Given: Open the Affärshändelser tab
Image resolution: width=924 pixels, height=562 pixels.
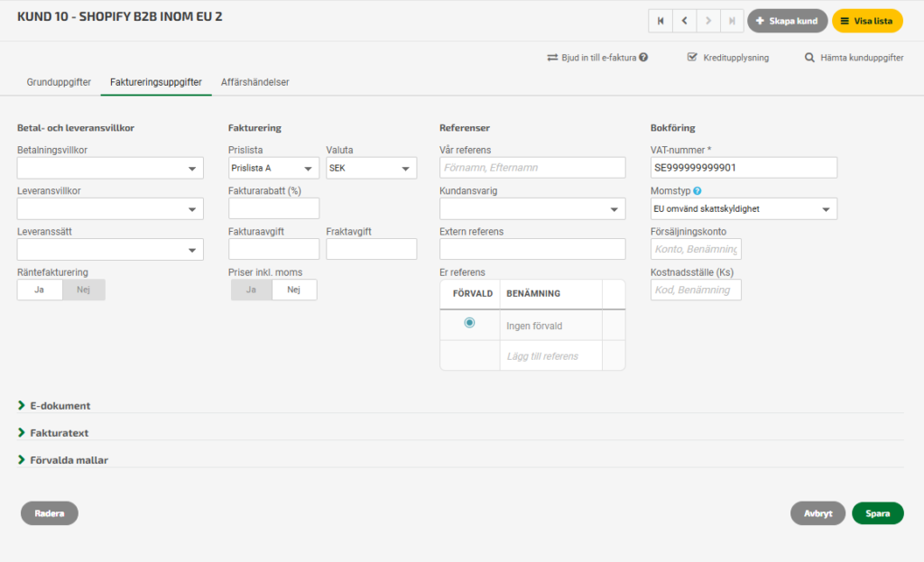Looking at the screenshot, I should pyautogui.click(x=255, y=82).
